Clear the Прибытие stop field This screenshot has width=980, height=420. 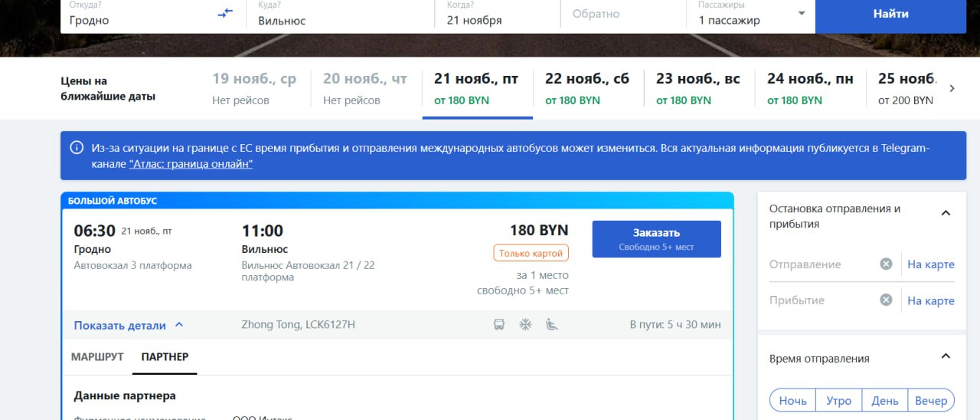pos(886,300)
